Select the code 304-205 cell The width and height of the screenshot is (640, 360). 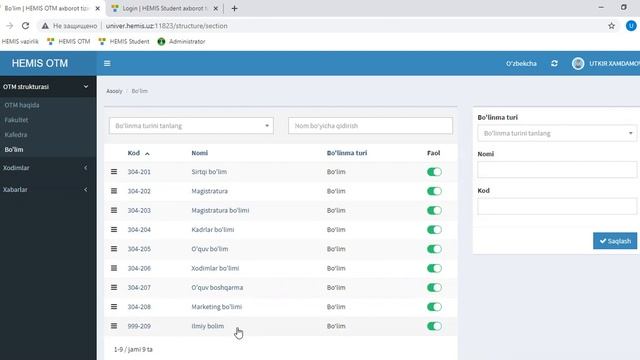(x=139, y=249)
